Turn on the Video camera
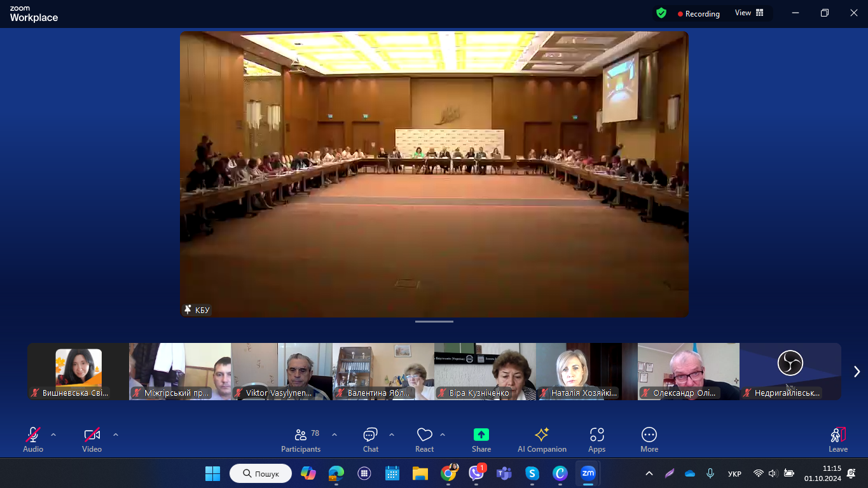This screenshot has width=868, height=488. click(92, 440)
